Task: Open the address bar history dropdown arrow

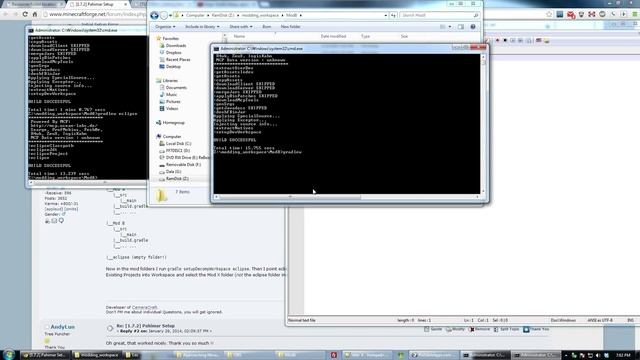Action: pos(385,15)
